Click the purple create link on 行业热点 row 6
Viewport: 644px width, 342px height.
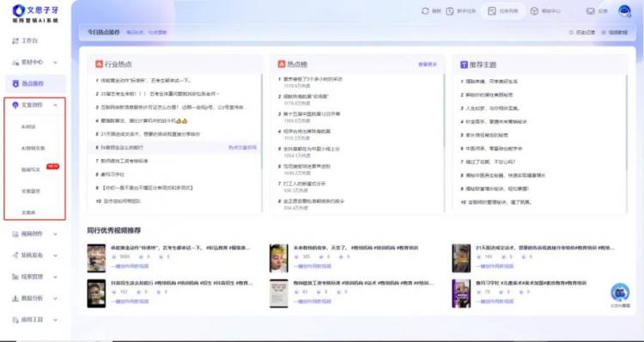(243, 147)
